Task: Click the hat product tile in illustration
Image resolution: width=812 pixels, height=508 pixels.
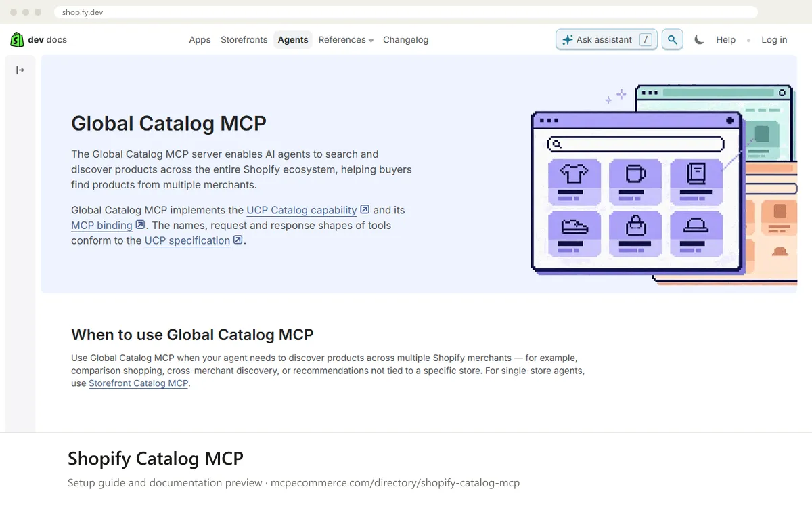Action: [696, 234]
